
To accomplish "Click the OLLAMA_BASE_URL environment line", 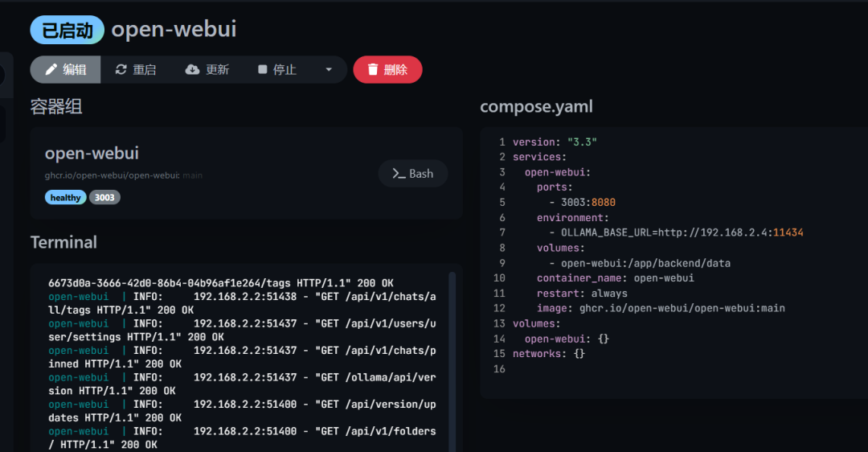I will coord(677,232).
